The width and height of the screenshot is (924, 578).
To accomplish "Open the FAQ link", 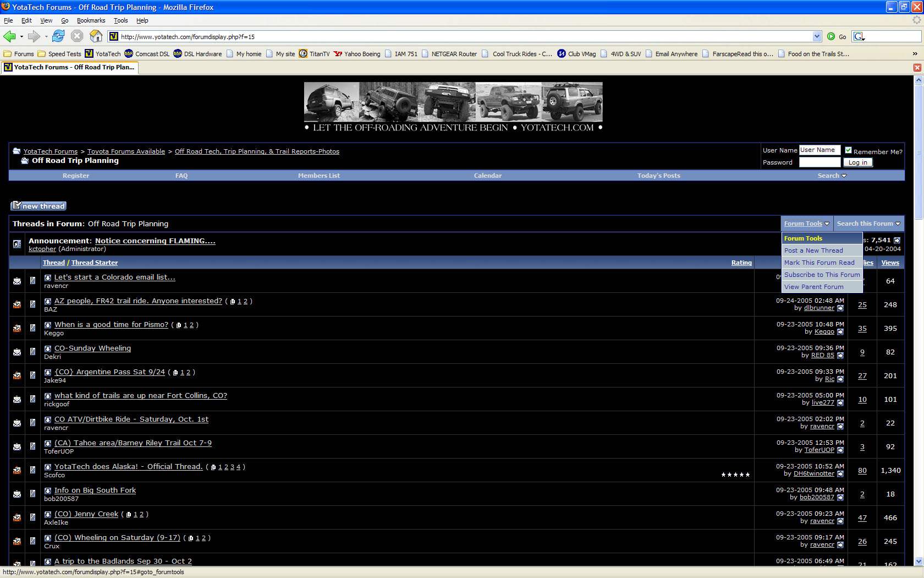I will 182,176.
